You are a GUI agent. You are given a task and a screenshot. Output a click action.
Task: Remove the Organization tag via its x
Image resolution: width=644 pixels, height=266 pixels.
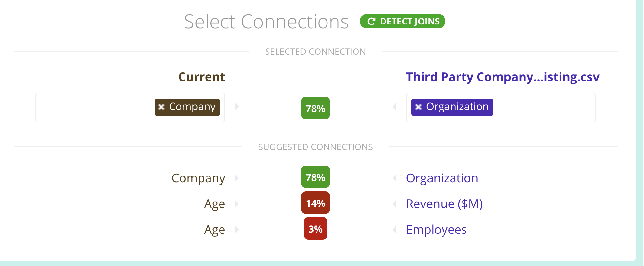[x=418, y=107]
